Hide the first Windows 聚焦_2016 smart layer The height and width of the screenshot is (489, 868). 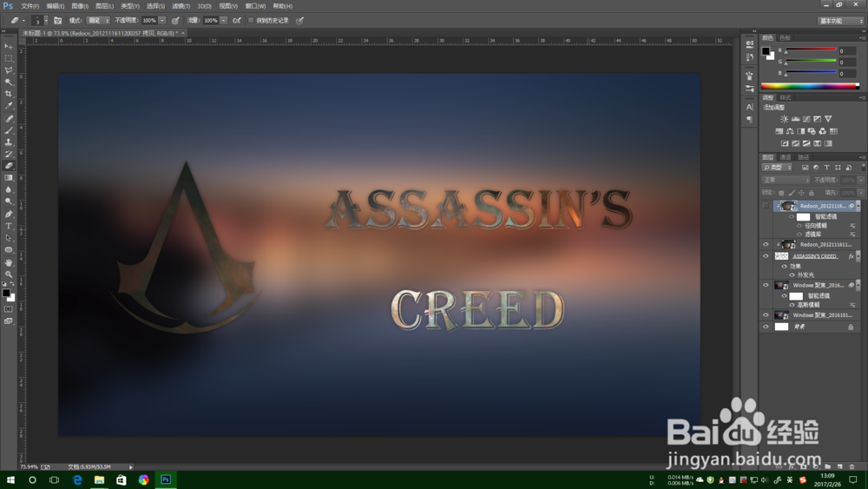[766, 285]
